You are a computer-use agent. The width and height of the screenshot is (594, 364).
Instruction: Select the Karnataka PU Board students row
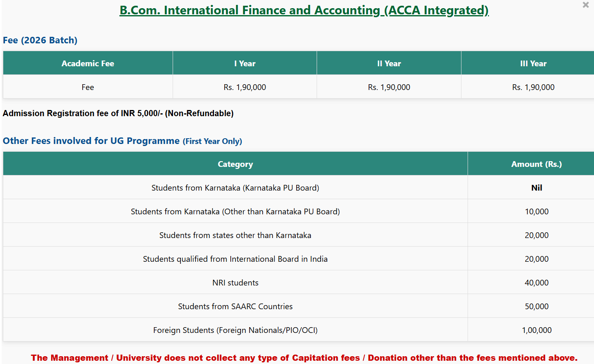click(235, 188)
